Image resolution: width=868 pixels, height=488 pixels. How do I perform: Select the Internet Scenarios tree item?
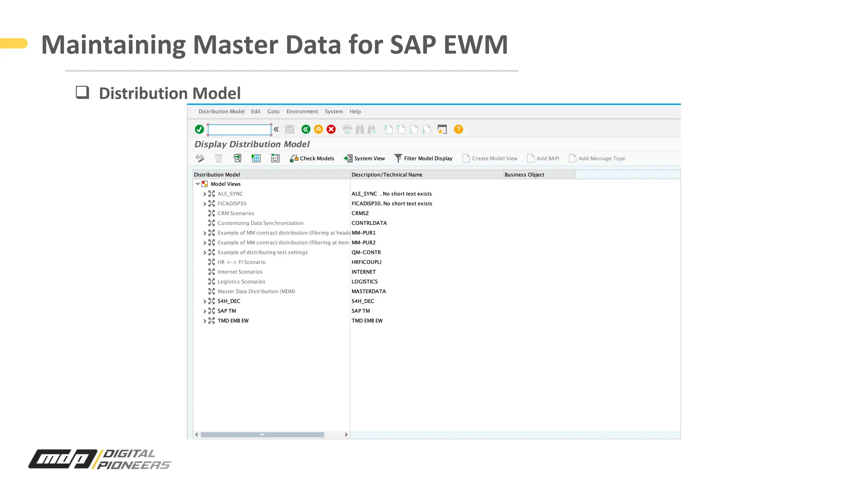click(240, 272)
